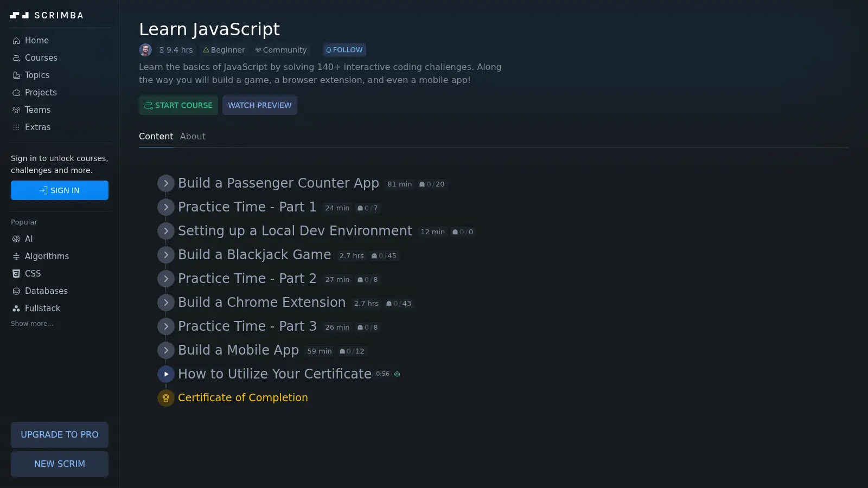Click Show more under Popular
868x488 pixels.
(32, 324)
